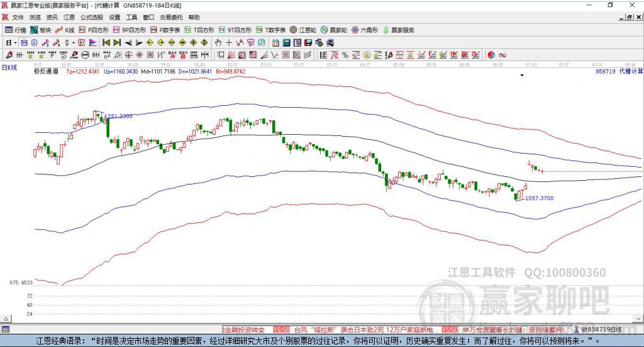This screenshot has height=347, width=644.
Task: Click the black left arrow icon
Action: click(128, 43)
